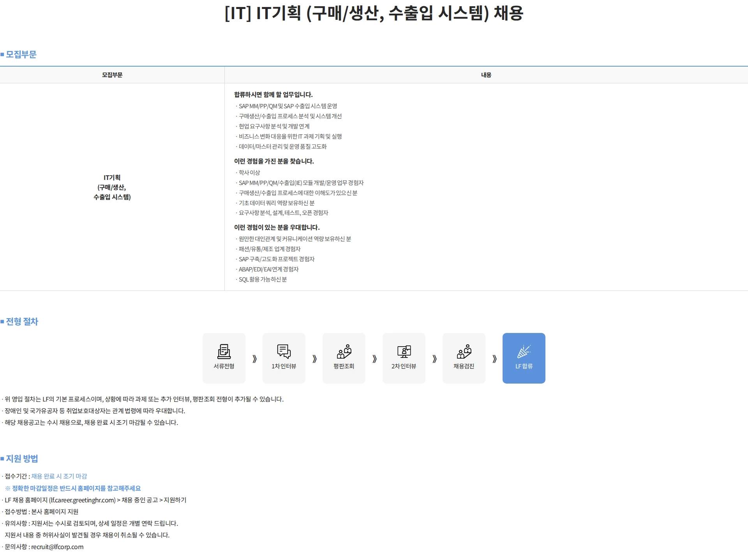This screenshot has width=748, height=560.
Task: Click the lf.career.greetinghr.com homepage address
Action: pyautogui.click(x=83, y=500)
